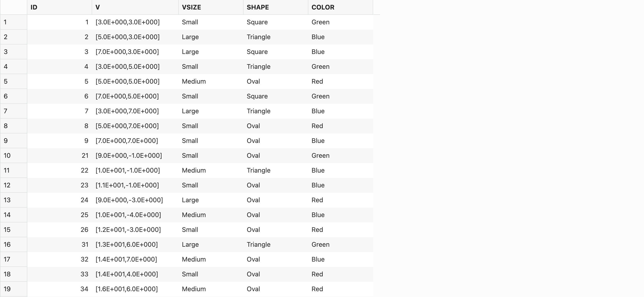Click row number 19 header

point(13,289)
